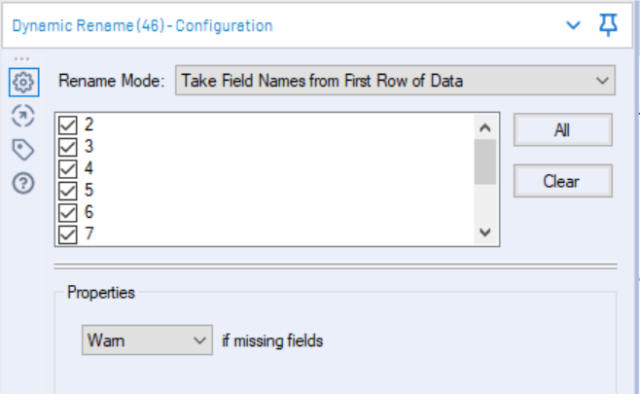Click the Clear button
Viewport: 640px width, 394px height.
click(x=563, y=181)
